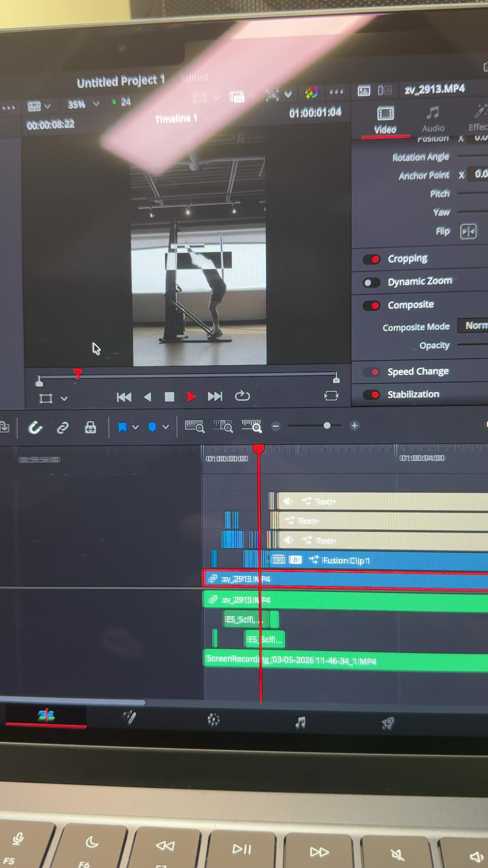488x868 pixels.
Task: Open the Edit page tab
Action: [46, 715]
